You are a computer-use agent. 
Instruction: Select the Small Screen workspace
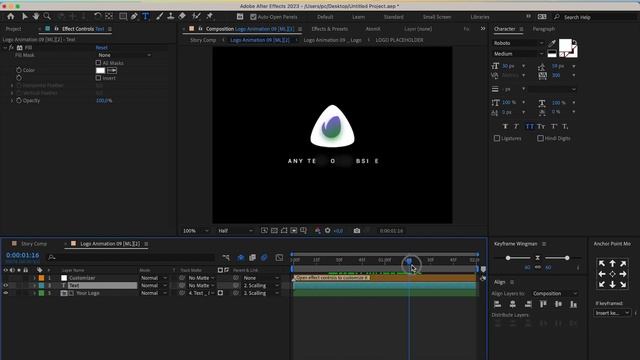point(436,17)
